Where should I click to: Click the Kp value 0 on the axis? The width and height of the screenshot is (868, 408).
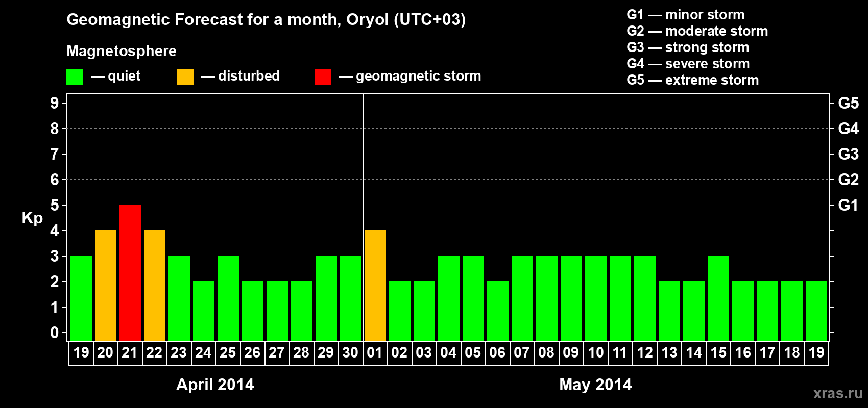click(55, 333)
